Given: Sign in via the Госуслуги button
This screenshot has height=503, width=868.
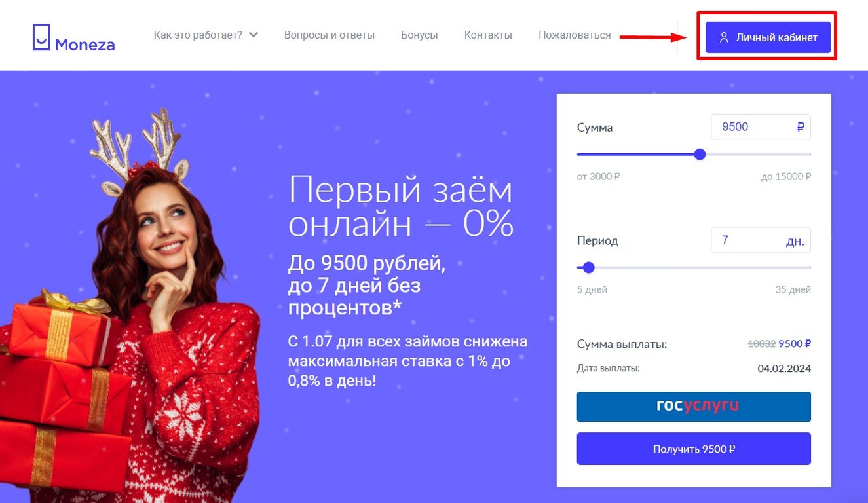Looking at the screenshot, I should (x=694, y=407).
